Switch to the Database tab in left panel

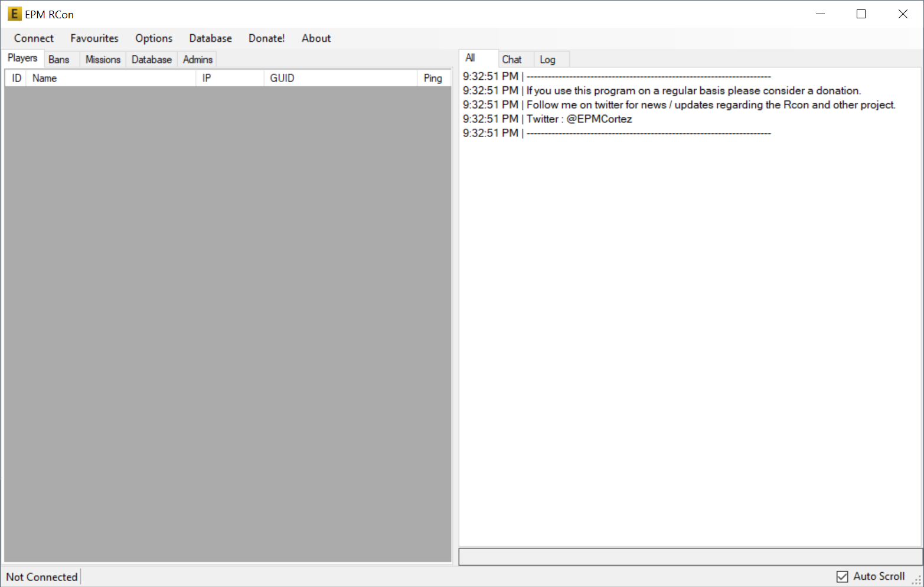tap(152, 60)
